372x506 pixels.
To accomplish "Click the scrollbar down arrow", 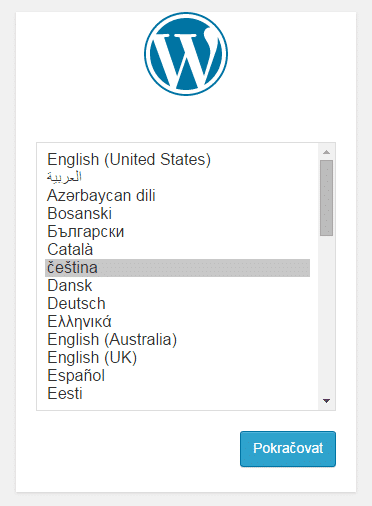I will coord(326,401).
